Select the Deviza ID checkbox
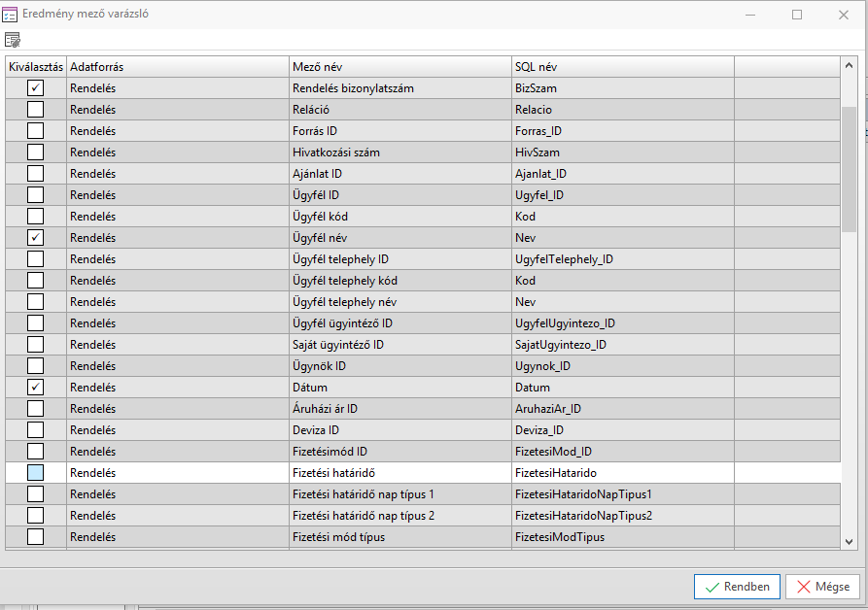Viewport: 868px width, 610px height. [x=35, y=430]
